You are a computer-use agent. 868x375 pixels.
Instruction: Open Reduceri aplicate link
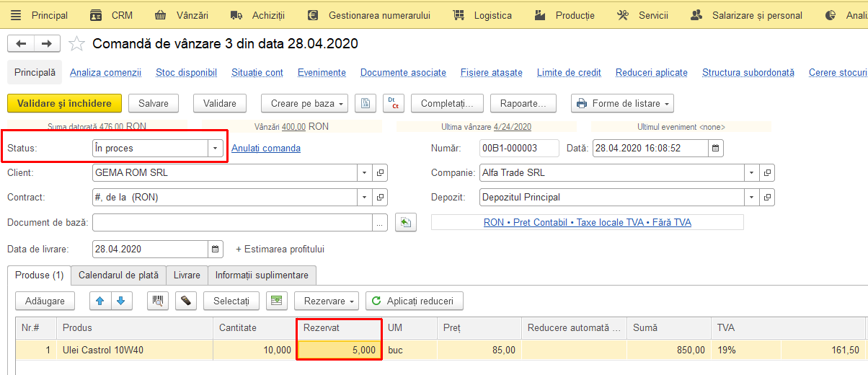point(652,73)
